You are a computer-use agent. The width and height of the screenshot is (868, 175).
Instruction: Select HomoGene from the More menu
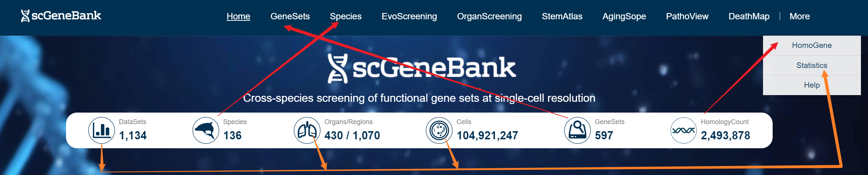coord(812,45)
